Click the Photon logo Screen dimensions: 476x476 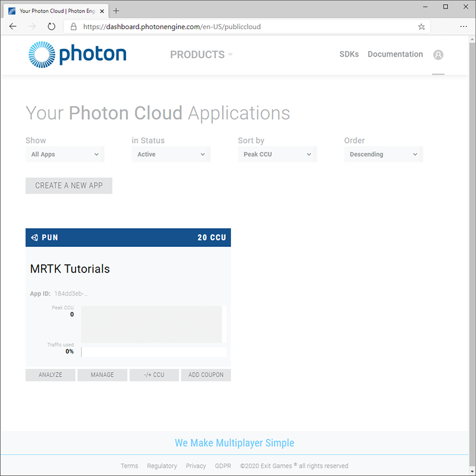pyautogui.click(x=77, y=54)
